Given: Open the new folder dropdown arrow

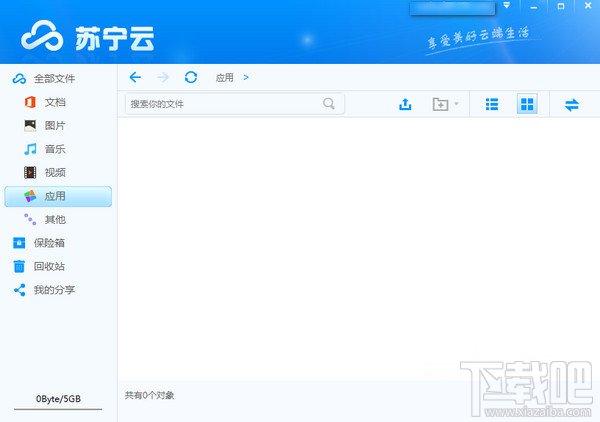Looking at the screenshot, I should click(456, 103).
